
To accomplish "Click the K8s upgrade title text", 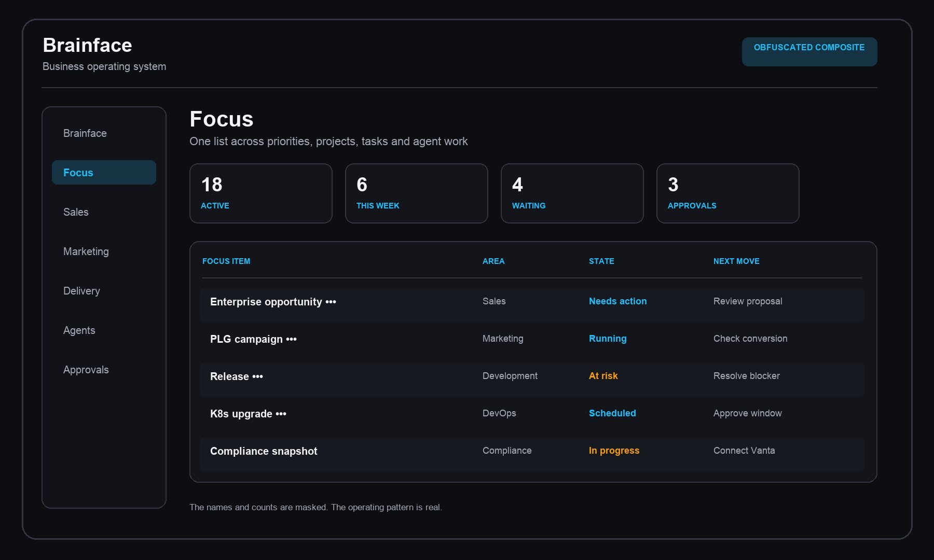I will [241, 414].
